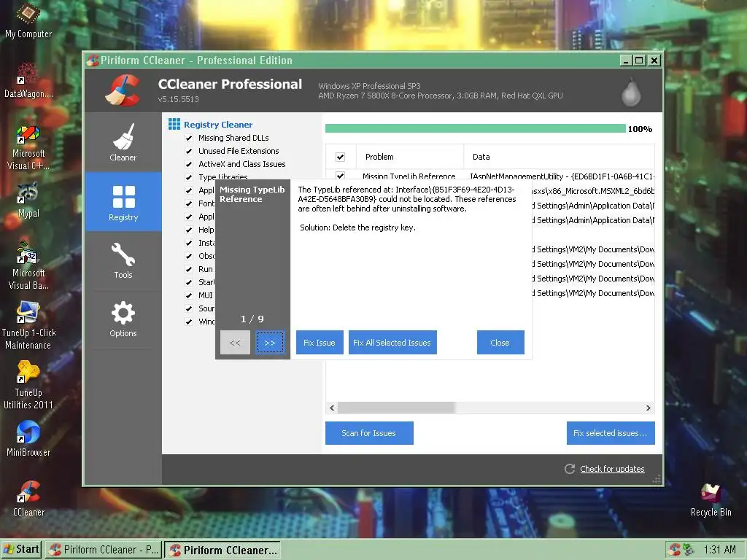
Task: Select the IAspNetManagementUtility data cell
Action: point(562,176)
